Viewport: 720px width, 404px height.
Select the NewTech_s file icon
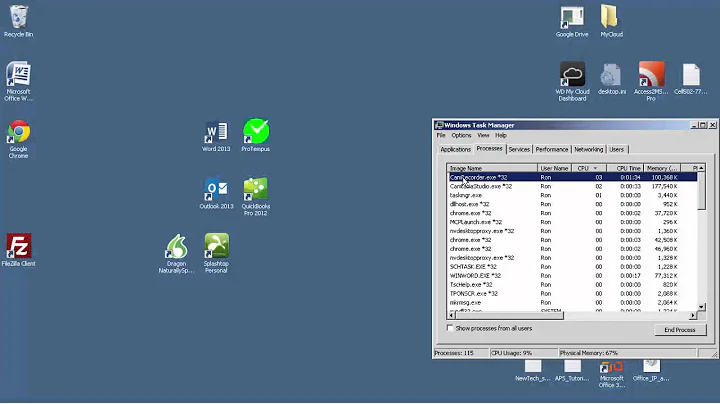[533, 371]
